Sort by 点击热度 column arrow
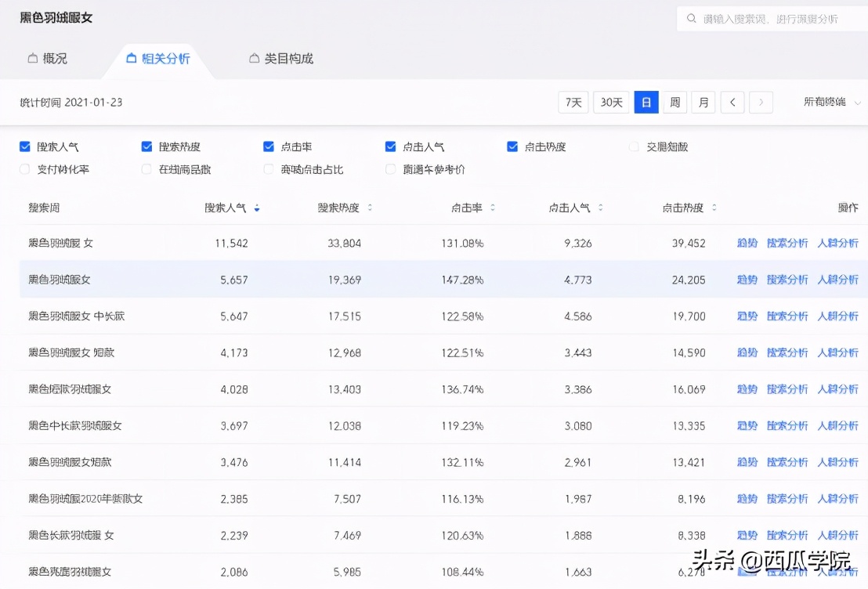The width and height of the screenshot is (868, 589). [x=714, y=208]
